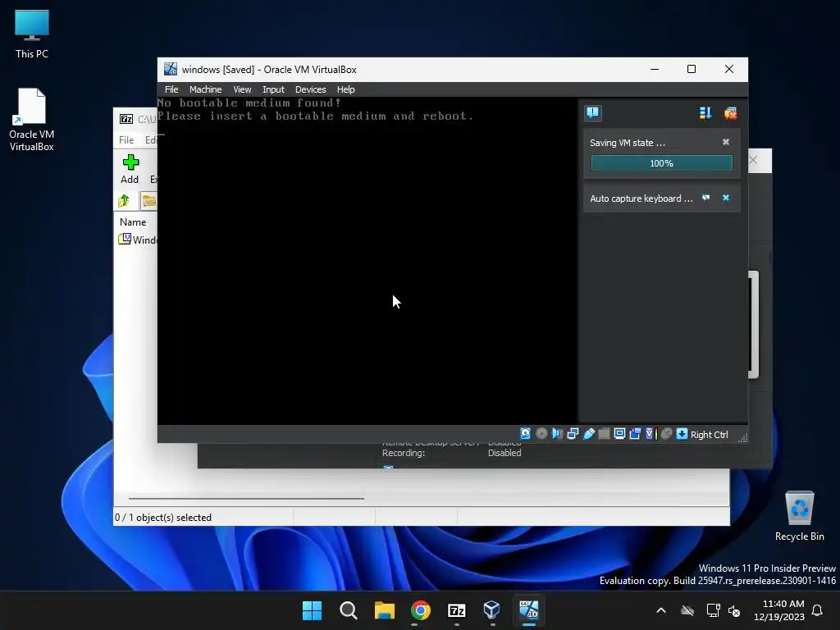The image size is (840, 630).
Task: Click the 7-Zip title bar icon
Action: point(126,119)
